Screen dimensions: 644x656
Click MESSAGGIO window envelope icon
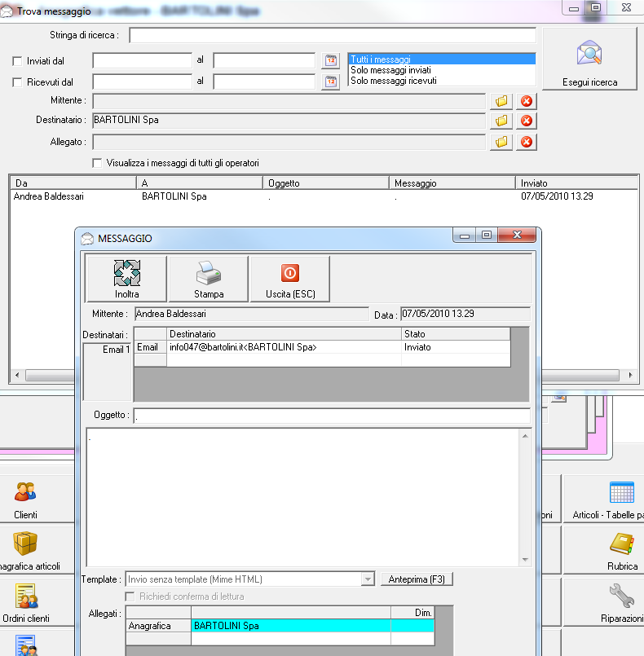(x=87, y=239)
